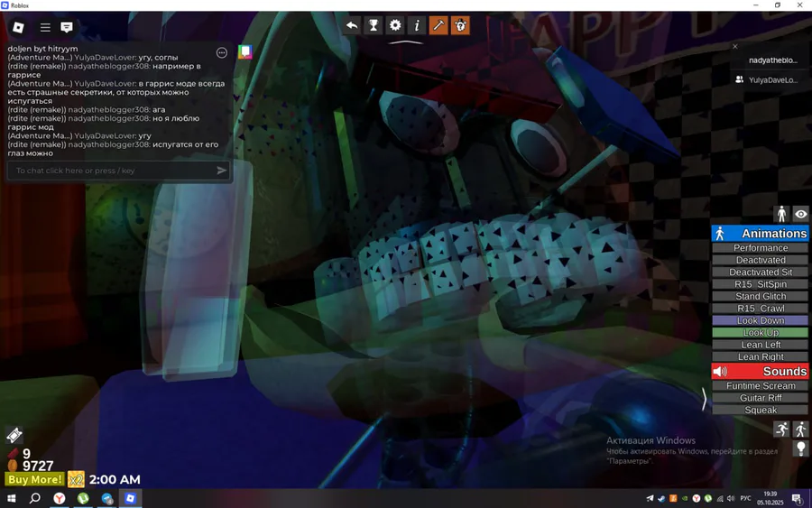Collapse the Animations header
Image resolution: width=812 pixels, height=508 pixels.
click(x=760, y=234)
